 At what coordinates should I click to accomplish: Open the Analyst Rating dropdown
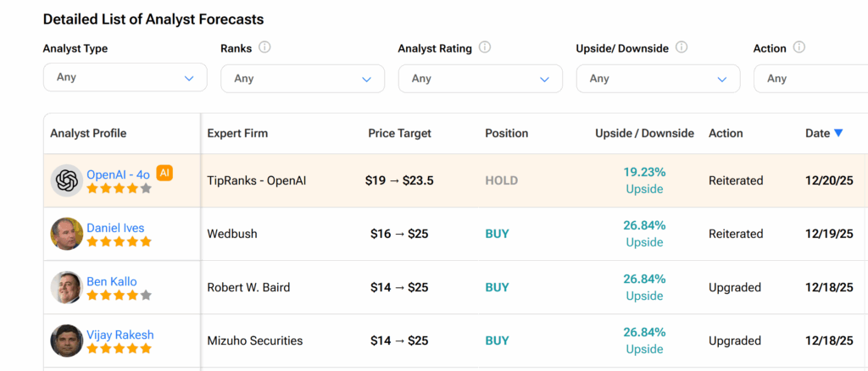480,79
